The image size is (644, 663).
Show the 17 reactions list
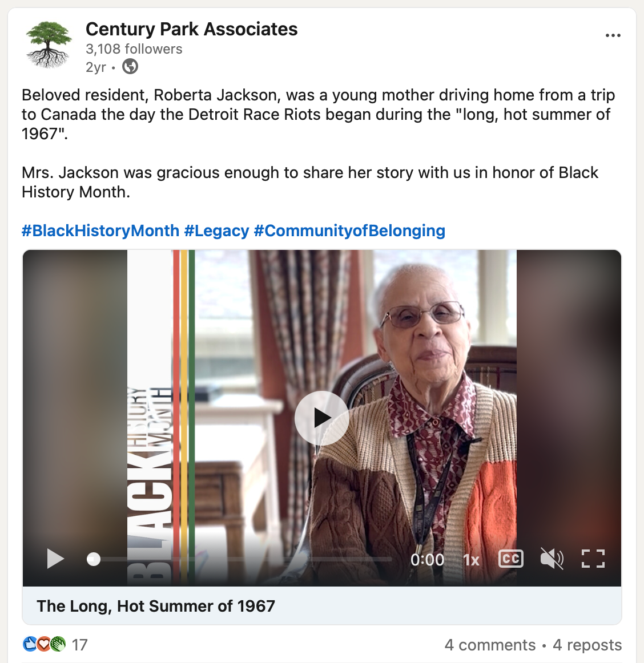pyautogui.click(x=80, y=645)
